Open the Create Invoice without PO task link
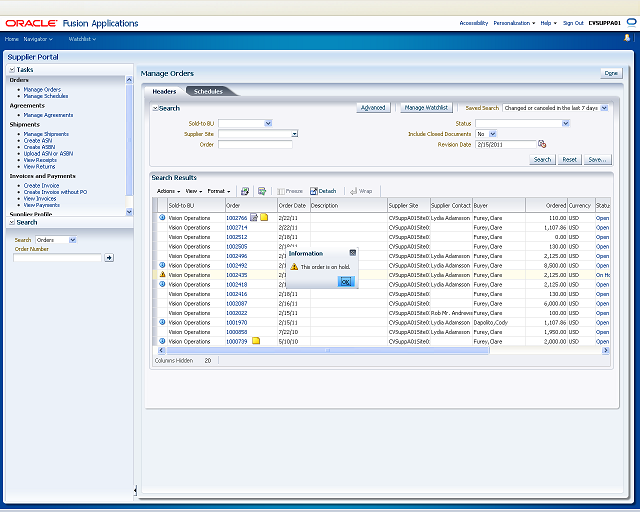Viewport: 640px width, 512px height. (x=55, y=192)
